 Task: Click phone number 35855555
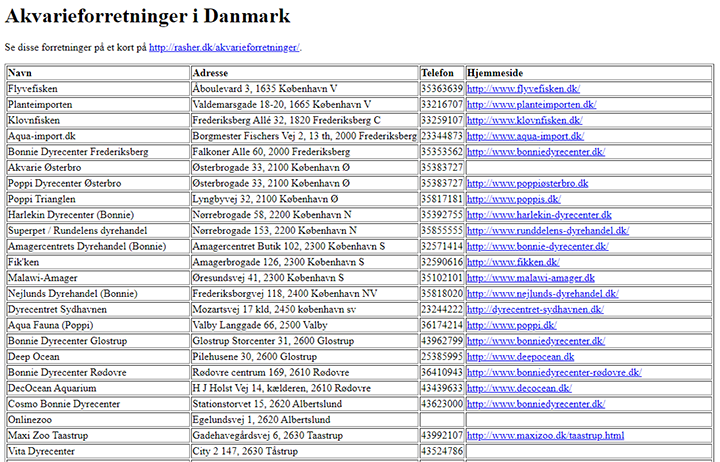[442, 231]
